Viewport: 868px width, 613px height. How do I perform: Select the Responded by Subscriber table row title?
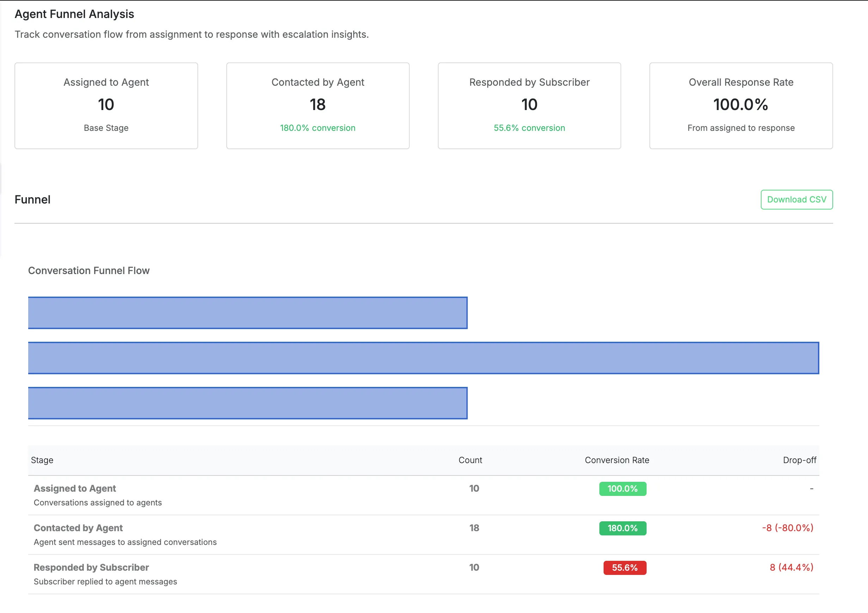point(91,567)
